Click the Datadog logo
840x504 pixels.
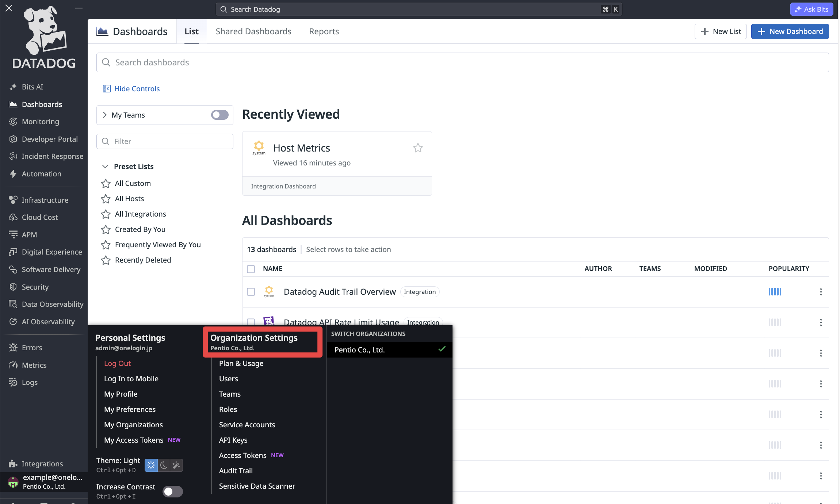click(44, 38)
